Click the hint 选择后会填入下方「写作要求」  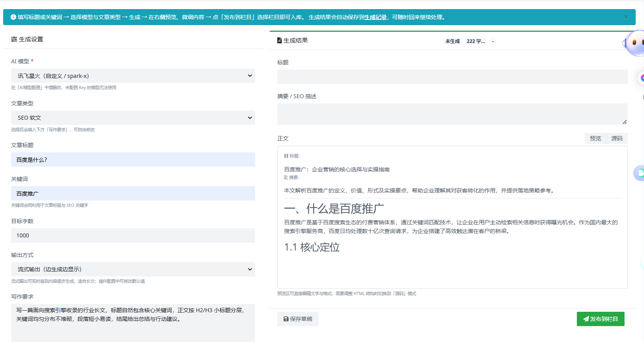click(x=53, y=130)
